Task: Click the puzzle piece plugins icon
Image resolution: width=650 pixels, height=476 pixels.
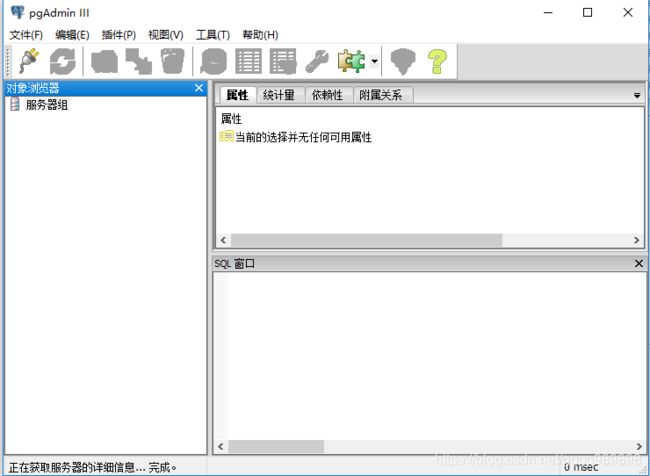Action: (x=352, y=61)
